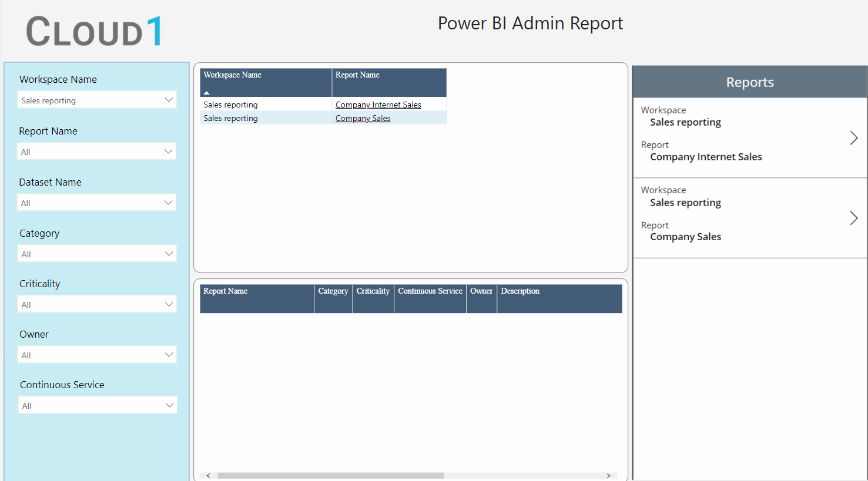868x481 pixels.
Task: Open the Company Internet Sales card chevron
Action: pos(854,138)
